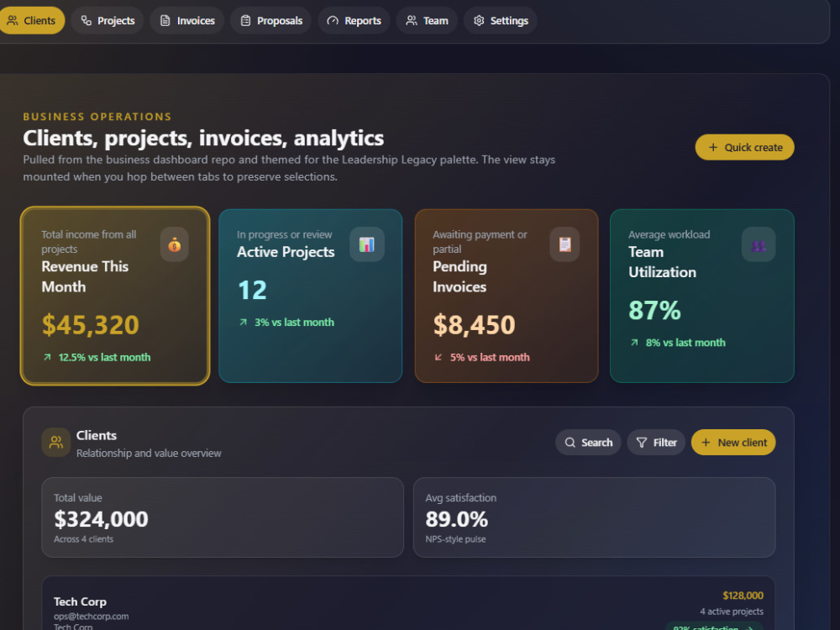Open the Settings tab

click(501, 20)
